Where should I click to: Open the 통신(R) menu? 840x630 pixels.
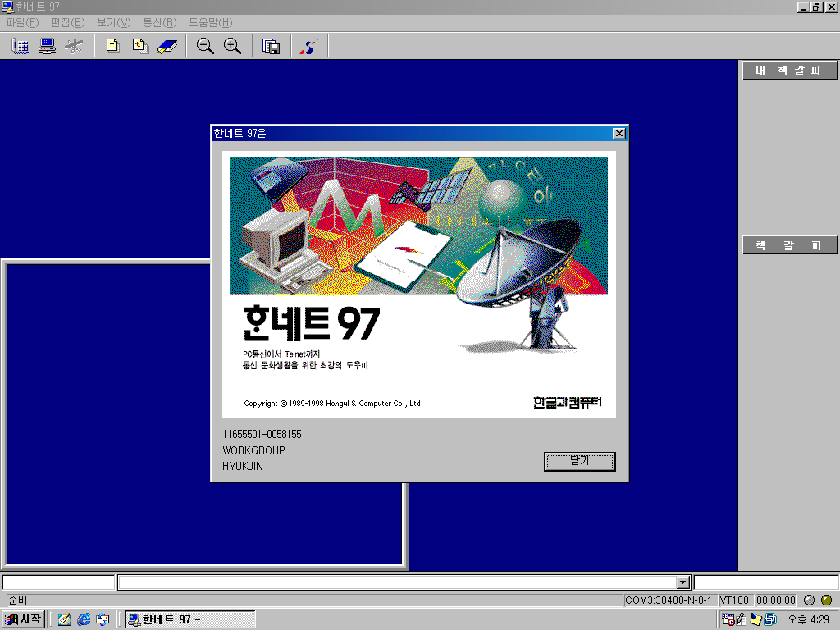point(160,22)
